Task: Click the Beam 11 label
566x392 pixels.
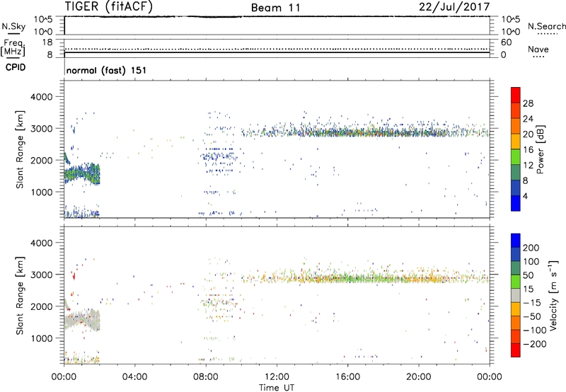Action: coord(276,8)
